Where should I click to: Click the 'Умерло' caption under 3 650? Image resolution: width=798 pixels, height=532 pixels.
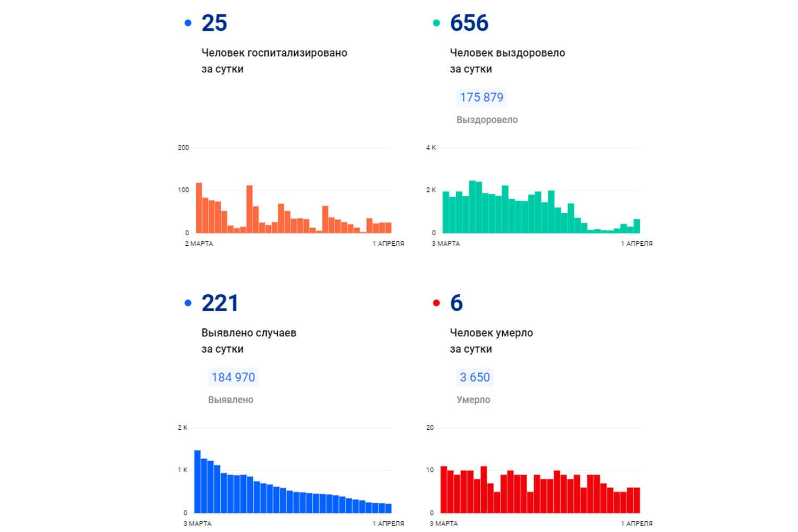[x=473, y=400]
